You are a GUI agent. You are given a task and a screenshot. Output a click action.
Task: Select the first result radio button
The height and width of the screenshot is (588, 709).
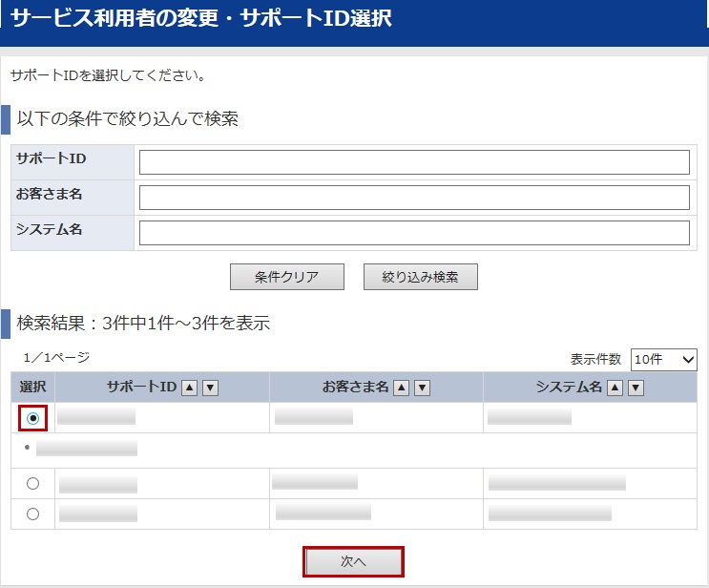[x=33, y=418]
